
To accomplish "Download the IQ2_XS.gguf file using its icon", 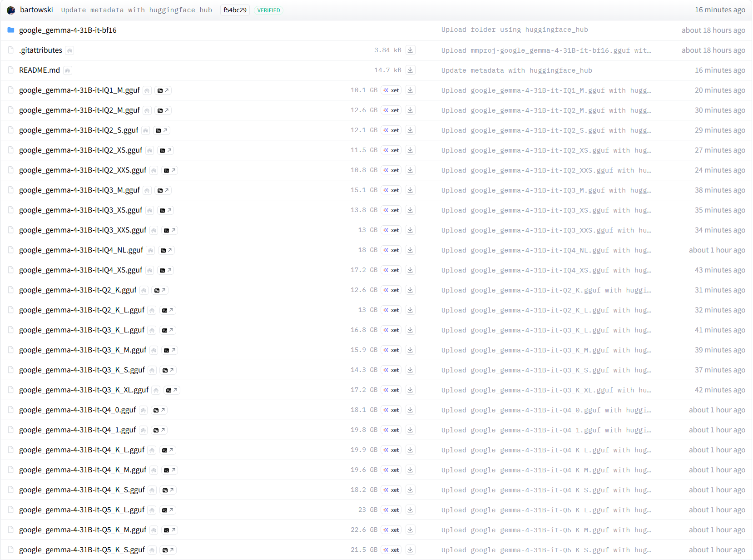I will point(410,150).
